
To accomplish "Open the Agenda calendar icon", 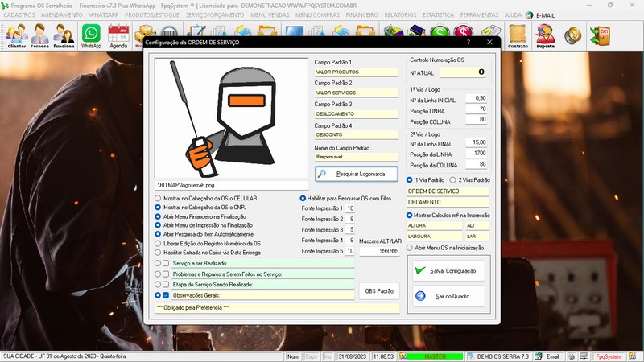I will 118,35.
